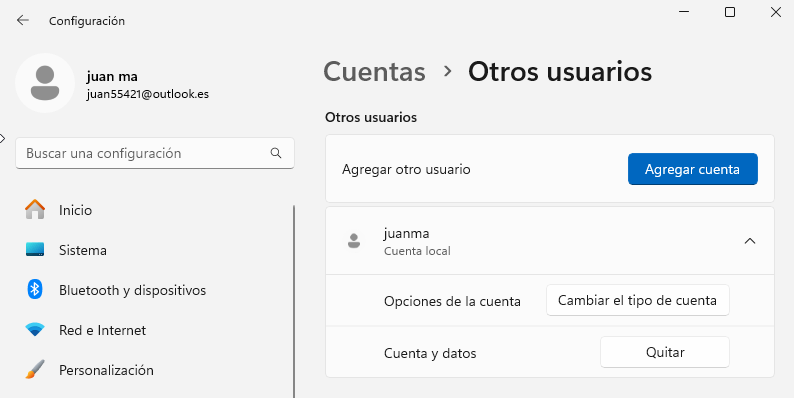The image size is (794, 398).
Task: Go to Cuentas in the breadcrumb
Action: (374, 72)
